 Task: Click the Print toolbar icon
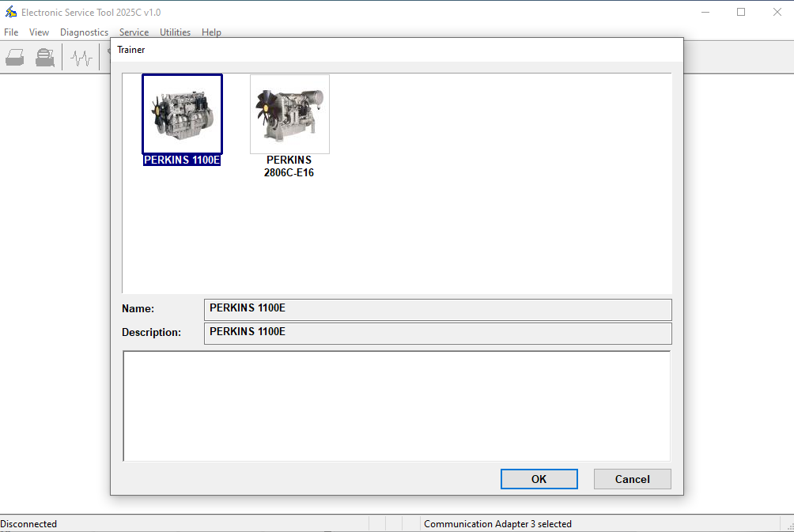coord(15,58)
